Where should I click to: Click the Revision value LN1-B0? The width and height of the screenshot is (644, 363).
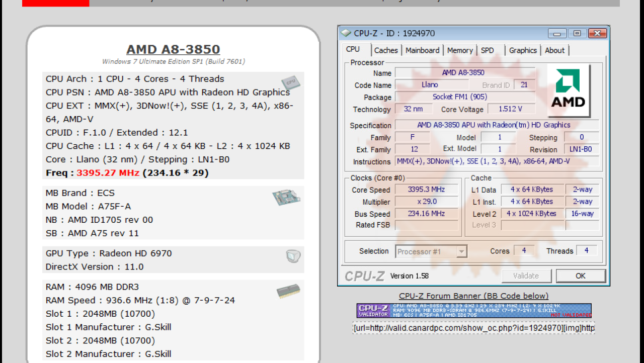(582, 149)
